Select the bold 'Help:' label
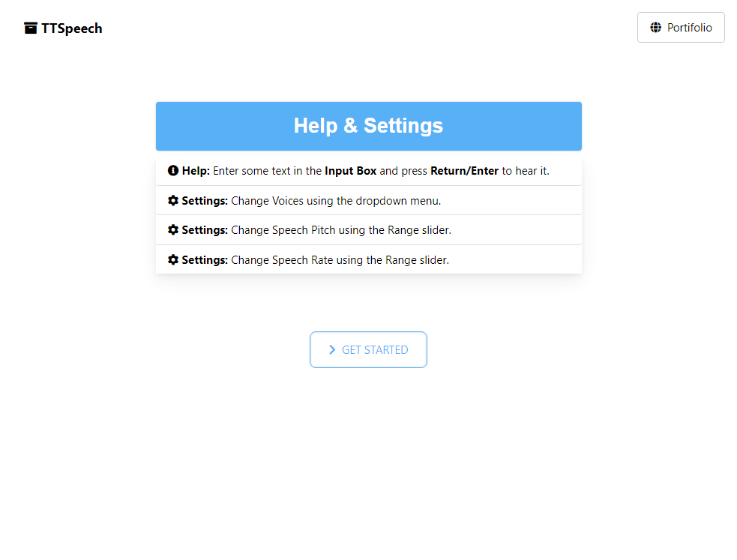 (196, 171)
